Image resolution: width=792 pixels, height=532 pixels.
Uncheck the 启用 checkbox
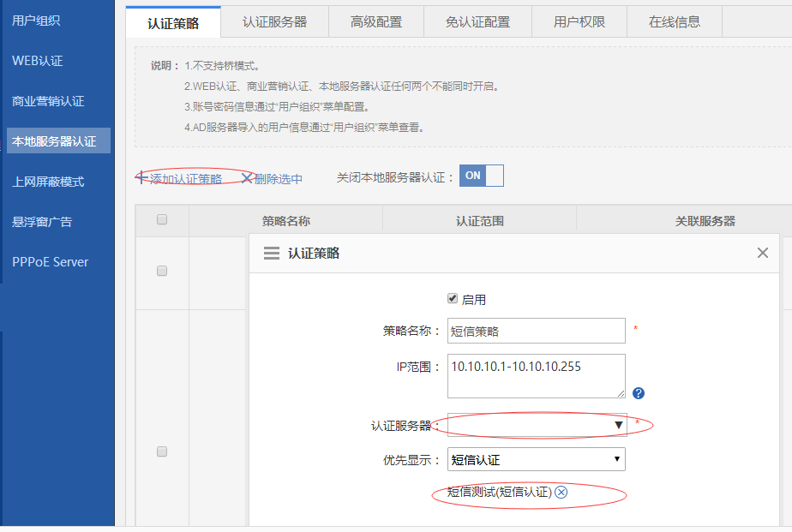(453, 299)
